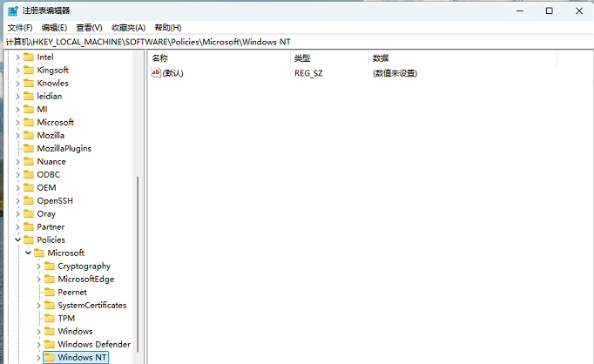Click the (默认) string value icon

(x=156, y=73)
